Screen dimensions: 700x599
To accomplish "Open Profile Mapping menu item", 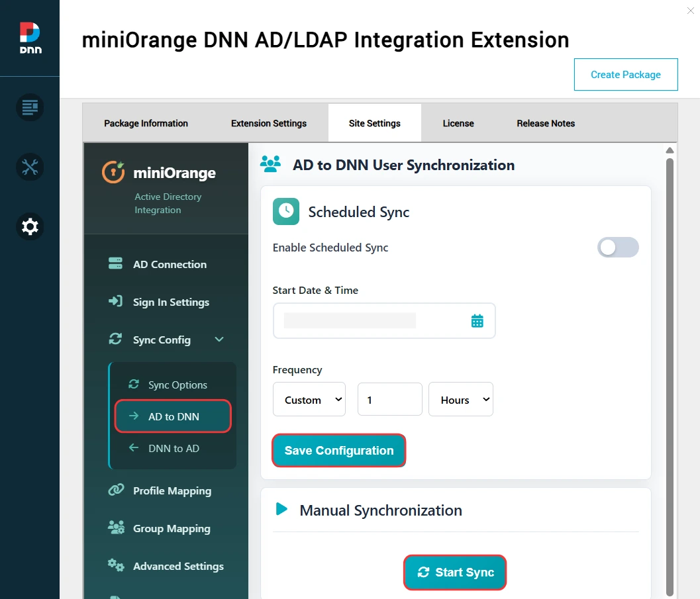I will (x=166, y=490).
